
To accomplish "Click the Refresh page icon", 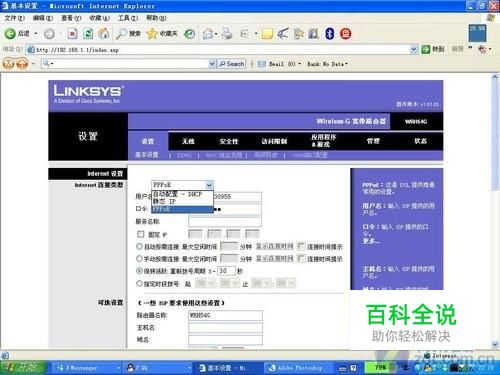I will (x=88, y=34).
